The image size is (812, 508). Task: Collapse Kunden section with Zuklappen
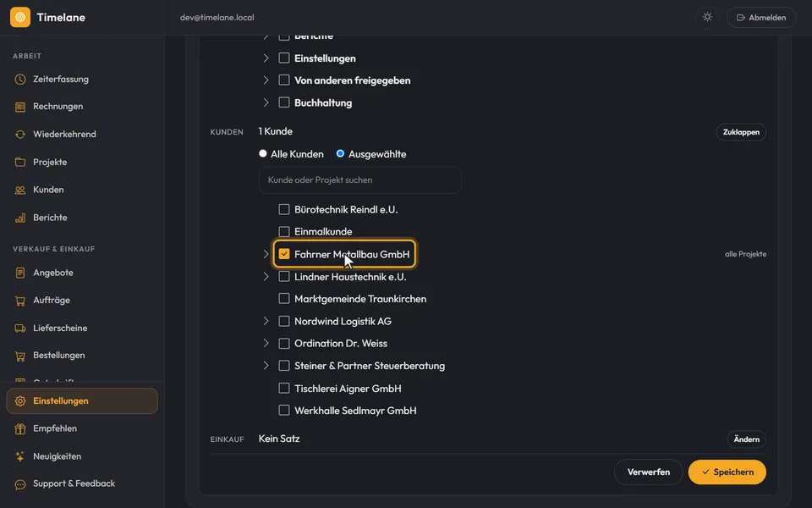coord(741,132)
